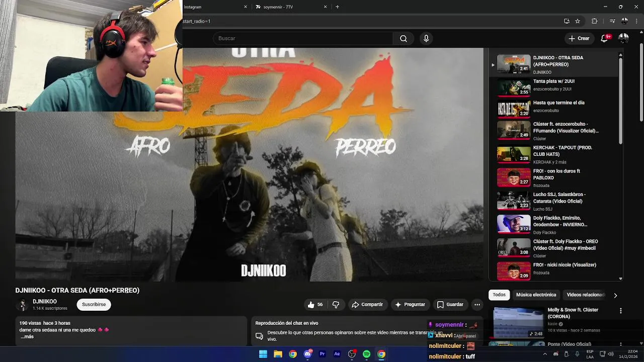Show hidden tray icons chevron
The height and width of the screenshot is (362, 644).
[544, 354]
